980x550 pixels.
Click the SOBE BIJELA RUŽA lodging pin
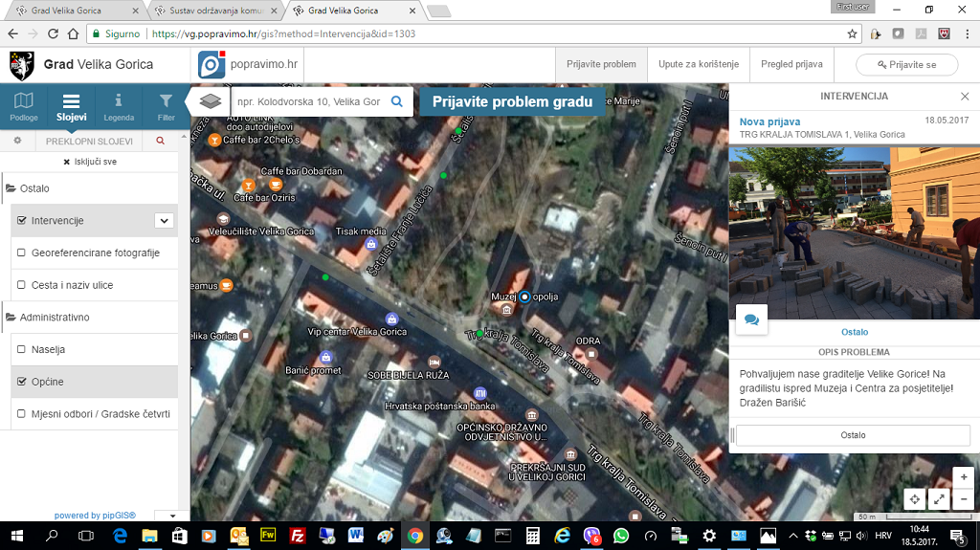pos(434,363)
